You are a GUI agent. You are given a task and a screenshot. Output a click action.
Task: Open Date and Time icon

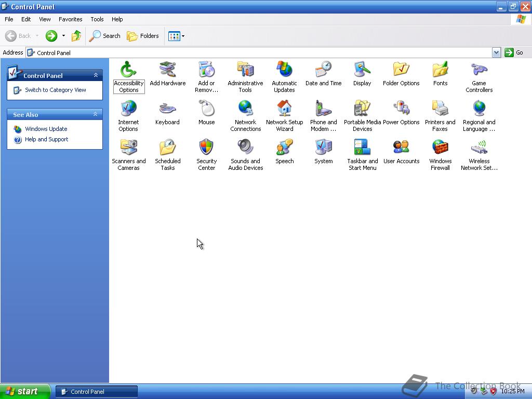(323, 70)
